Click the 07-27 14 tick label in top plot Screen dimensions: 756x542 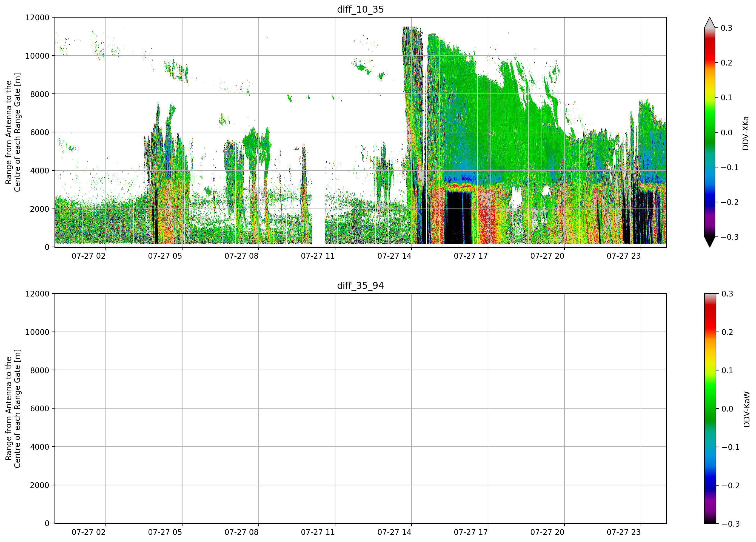click(394, 256)
